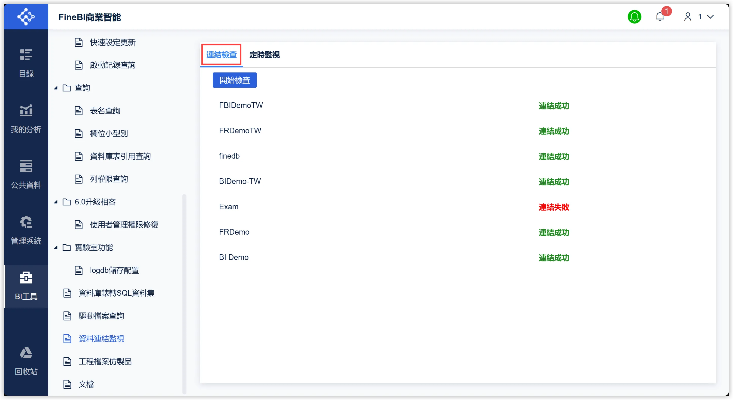The height and width of the screenshot is (400, 733).
Task: Open the tree item right below the SQL資料集 item
Action: pos(101,316)
